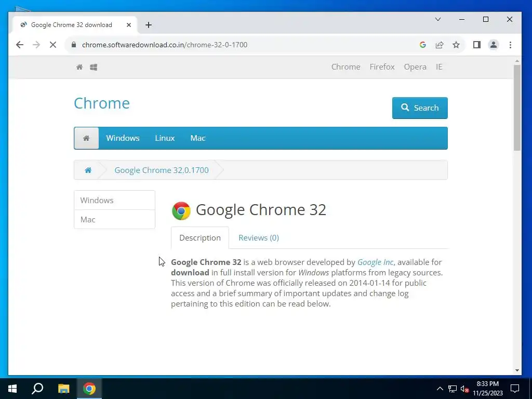Image resolution: width=532 pixels, height=399 pixels.
Task: Click the blue Search button
Action: pyautogui.click(x=420, y=108)
